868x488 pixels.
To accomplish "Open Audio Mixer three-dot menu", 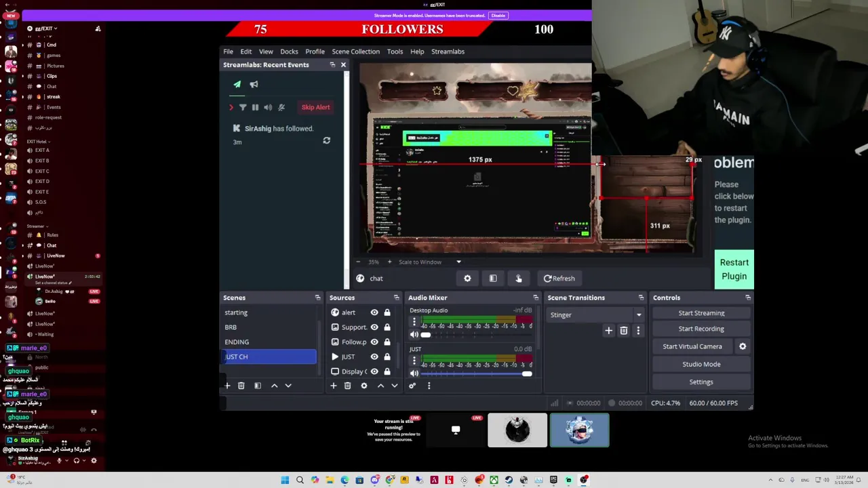I will pyautogui.click(x=429, y=386).
